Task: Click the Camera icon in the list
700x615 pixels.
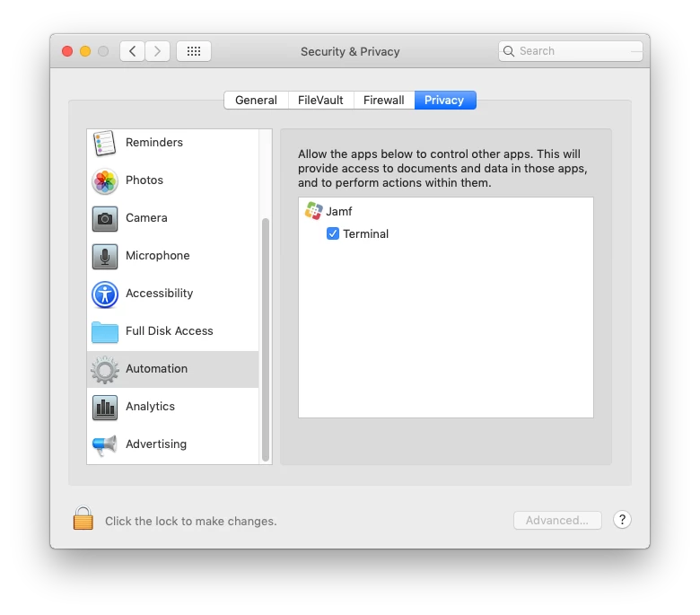Action: [105, 218]
